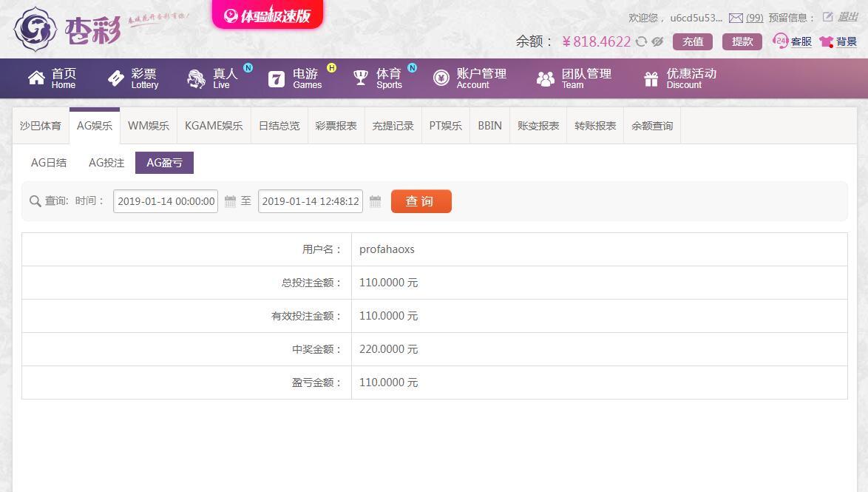Select AG盈亏 sub-tab
This screenshot has width=868, height=492.
164,163
